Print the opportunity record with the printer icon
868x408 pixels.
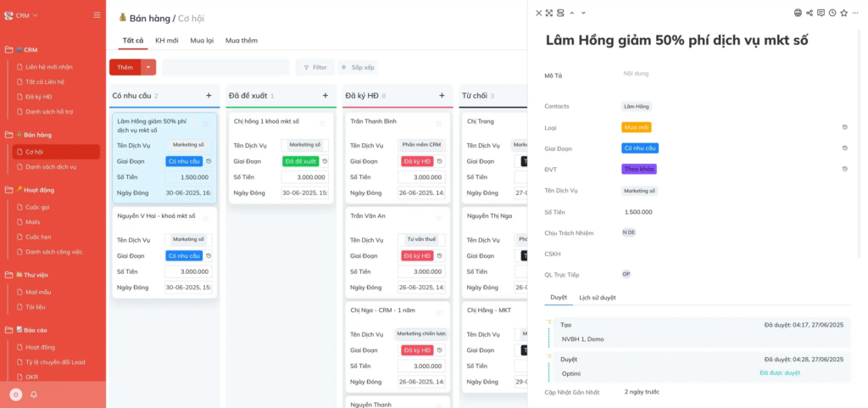[798, 13]
